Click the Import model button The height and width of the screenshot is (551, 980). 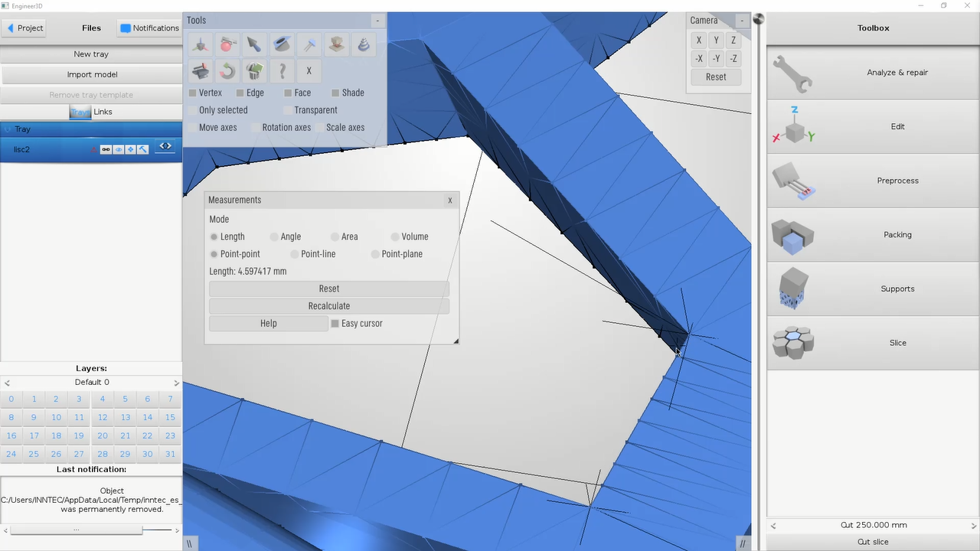coord(92,74)
